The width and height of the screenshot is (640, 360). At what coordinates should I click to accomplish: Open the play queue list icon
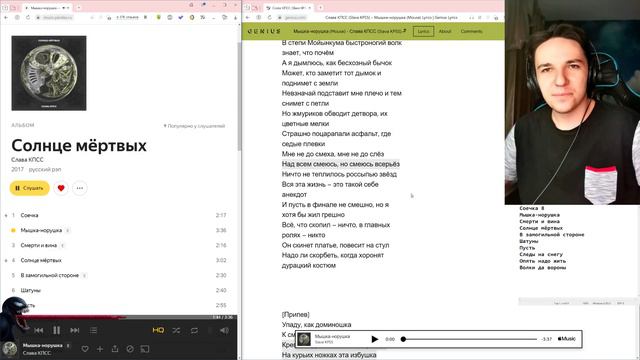pos(93,330)
